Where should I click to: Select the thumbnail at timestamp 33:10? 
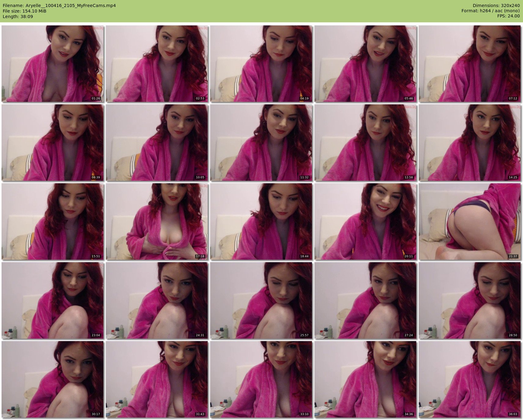pos(261,379)
